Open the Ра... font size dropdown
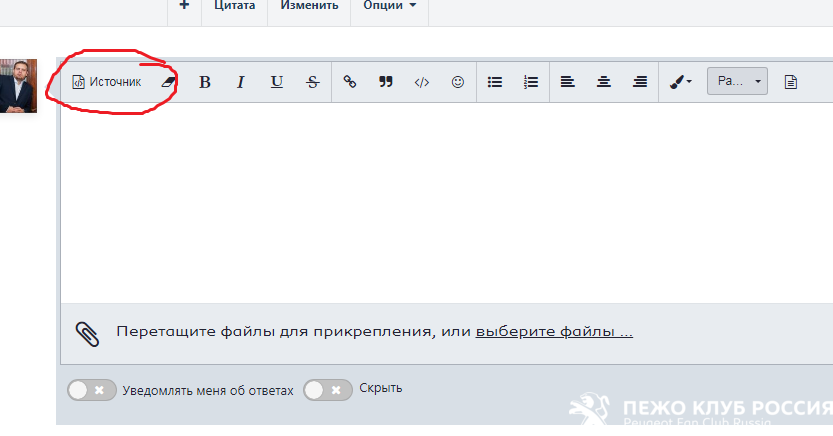 point(737,81)
